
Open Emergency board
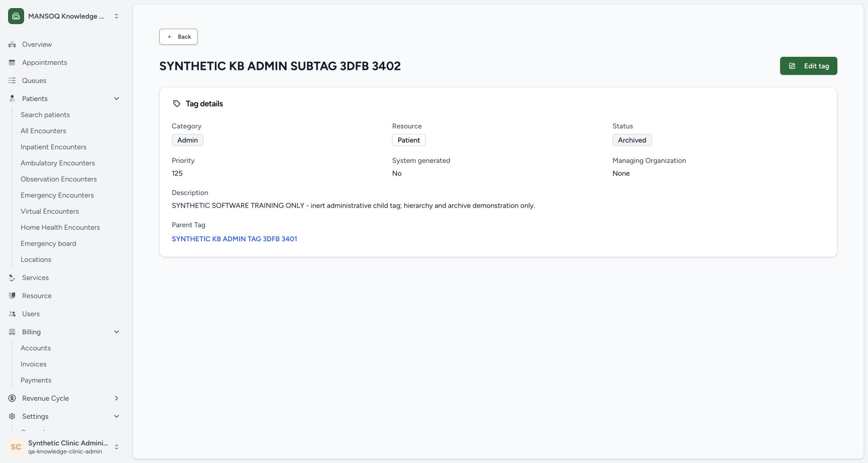pyautogui.click(x=48, y=243)
